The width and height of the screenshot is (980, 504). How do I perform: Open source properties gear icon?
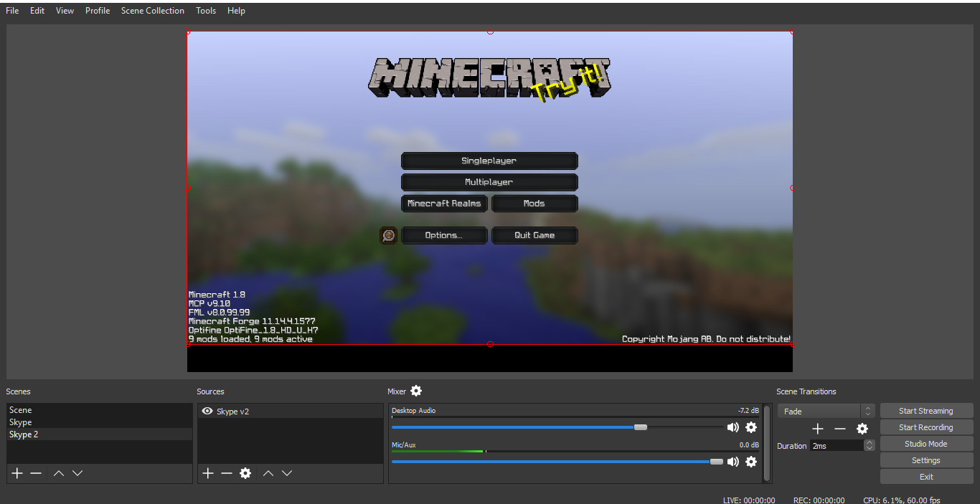(x=245, y=473)
